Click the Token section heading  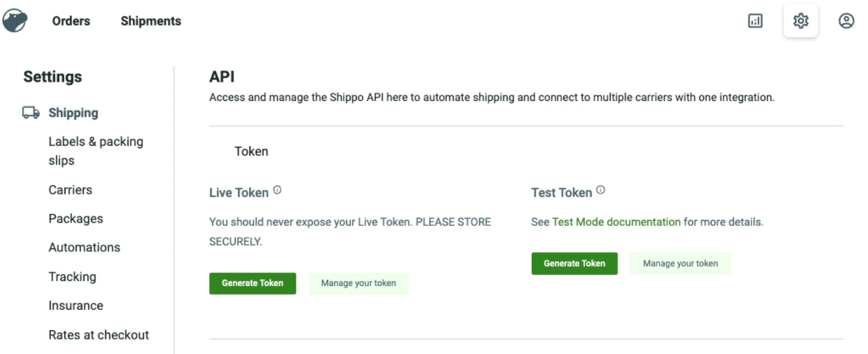click(251, 152)
